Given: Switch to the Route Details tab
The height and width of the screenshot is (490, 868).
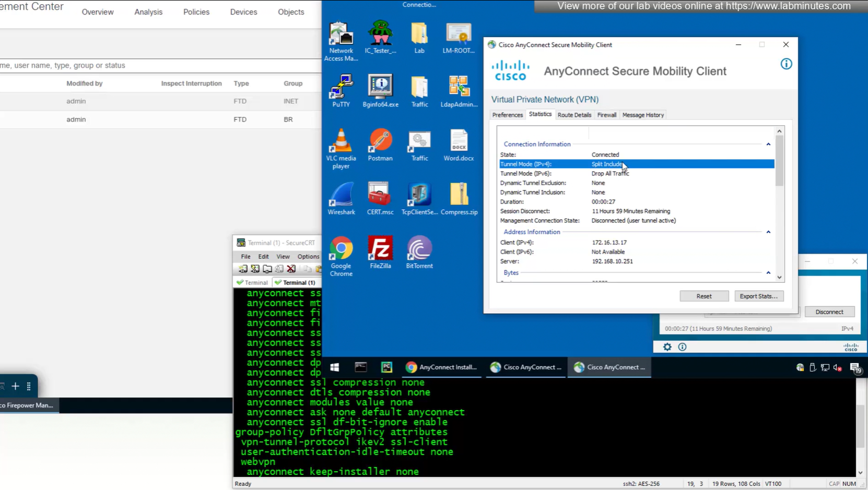Looking at the screenshot, I should (574, 115).
